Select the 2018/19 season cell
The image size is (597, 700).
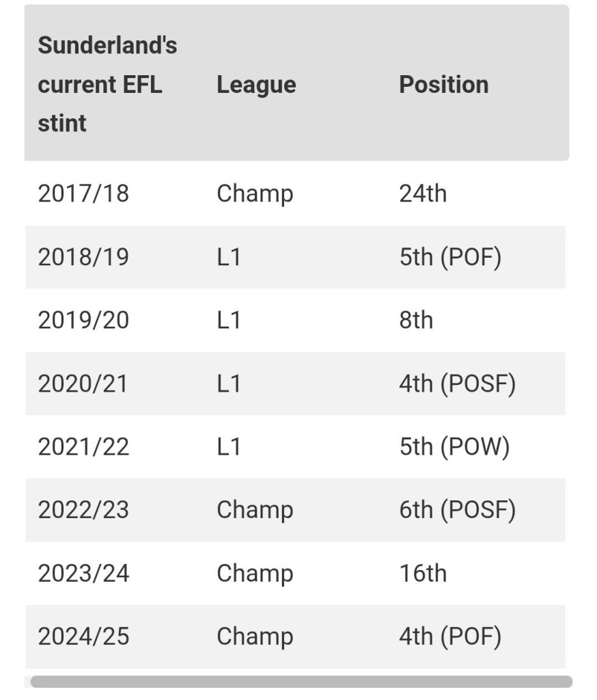point(83,257)
